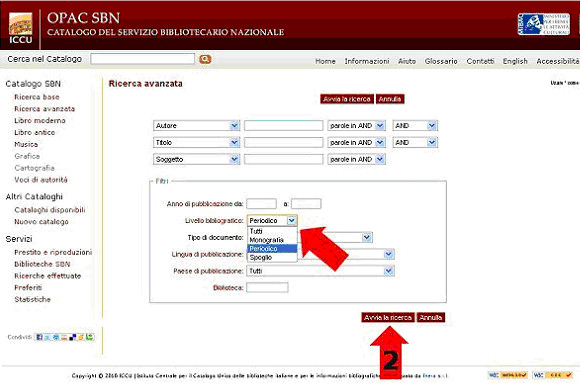The image size is (580, 383).
Task: Open the Titolo search field dropdown
Action: 196,142
